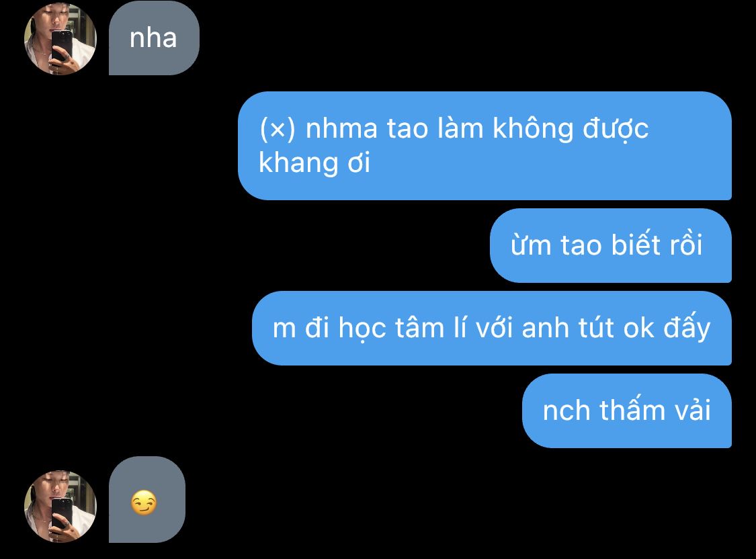Open the sender's avatar beside 'nha' message

click(60, 39)
